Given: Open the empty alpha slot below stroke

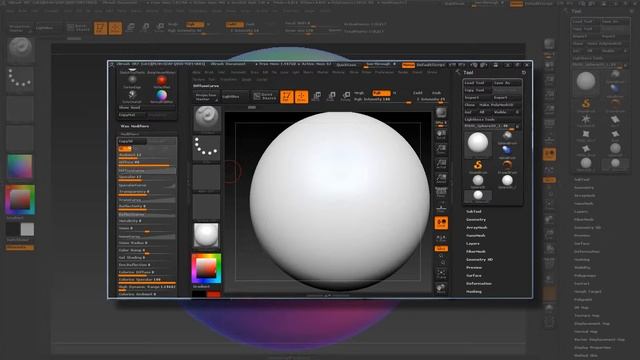Looking at the screenshot, I should click(x=207, y=178).
